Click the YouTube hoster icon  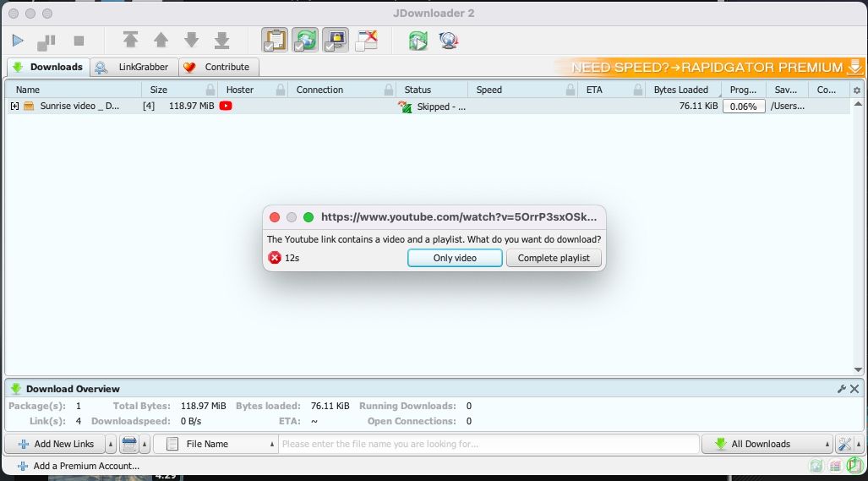click(x=226, y=106)
